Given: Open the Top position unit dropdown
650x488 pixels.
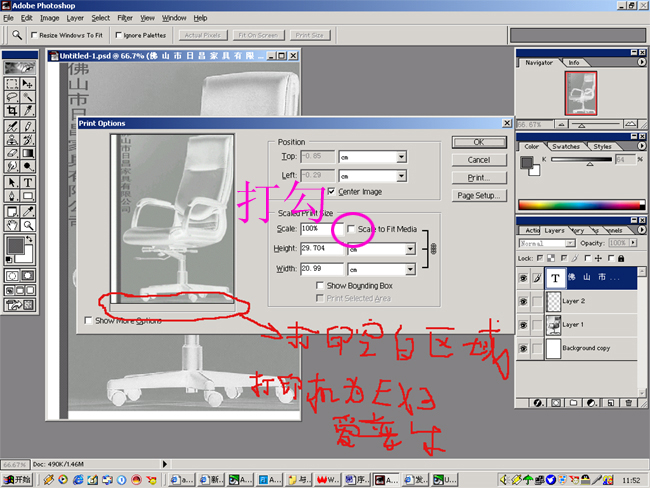Looking at the screenshot, I should tap(401, 157).
